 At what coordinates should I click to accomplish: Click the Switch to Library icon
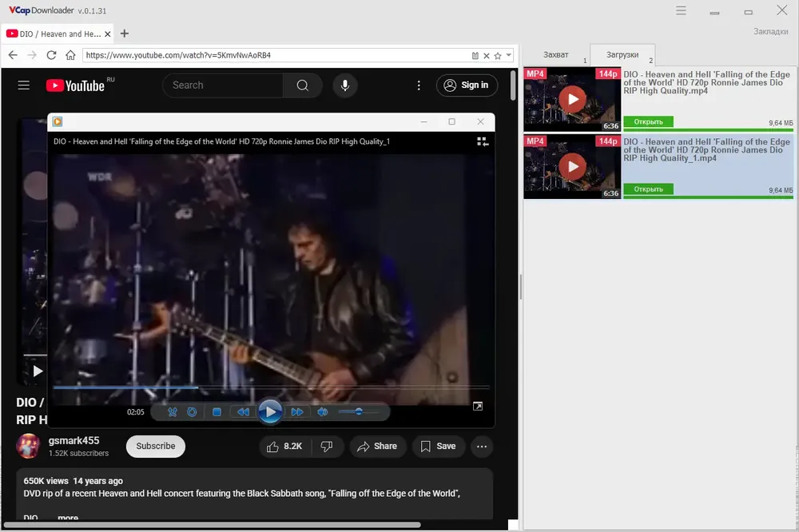tap(482, 141)
